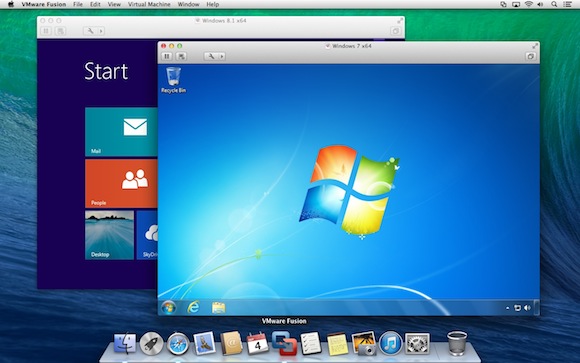Launch Safari from the Dock
This screenshot has height=363, width=580.
[x=178, y=343]
